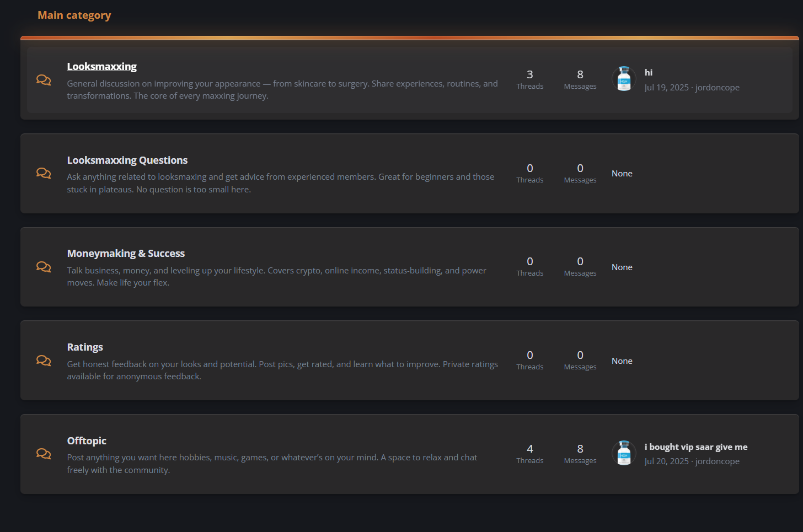
Task: Click jordoncope username in Offtopic row
Action: [717, 461]
